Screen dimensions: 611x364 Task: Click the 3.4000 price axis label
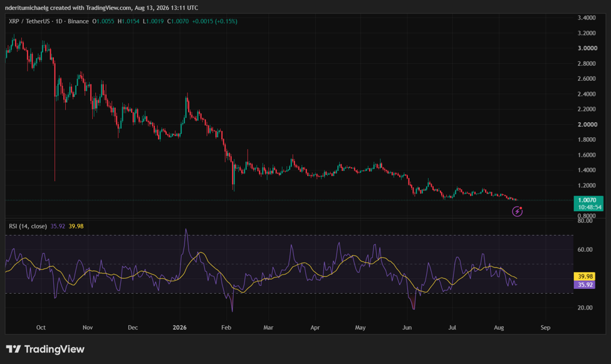click(587, 18)
